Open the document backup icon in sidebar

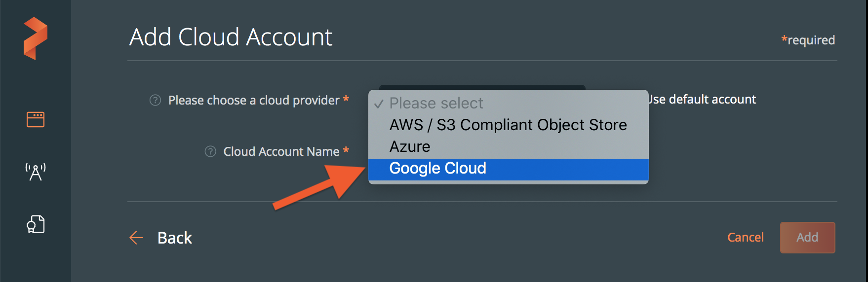36,224
